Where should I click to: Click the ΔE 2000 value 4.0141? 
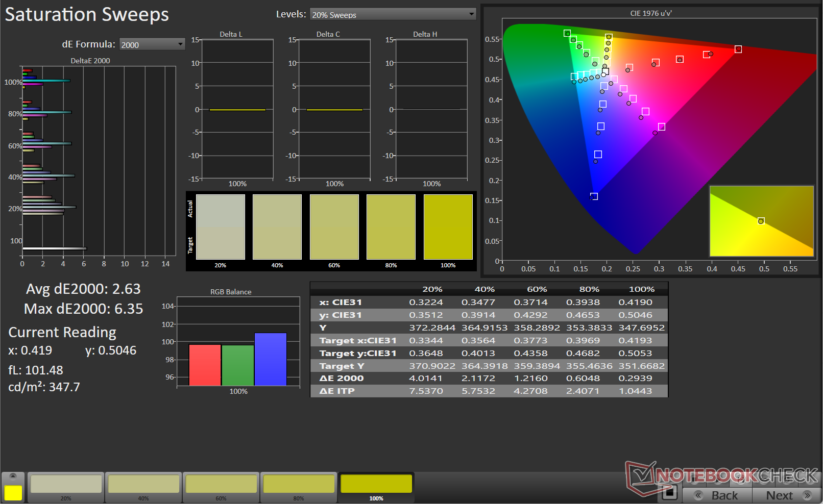[x=426, y=379]
